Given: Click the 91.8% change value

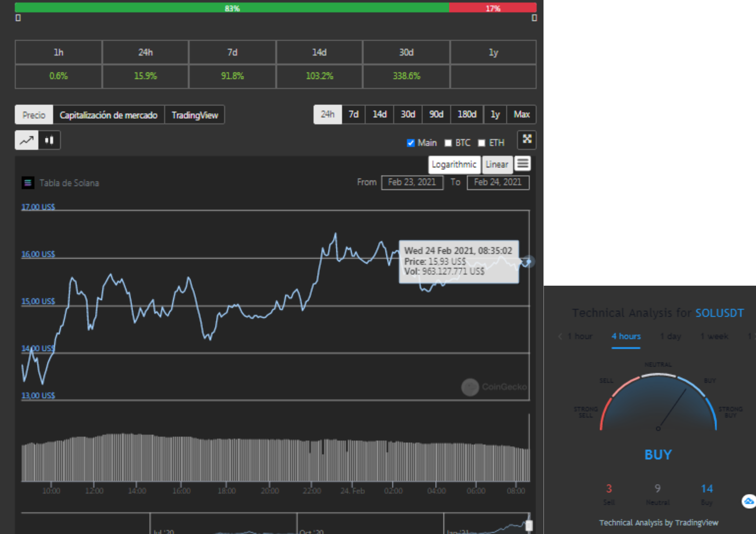Looking at the screenshot, I should [x=232, y=76].
